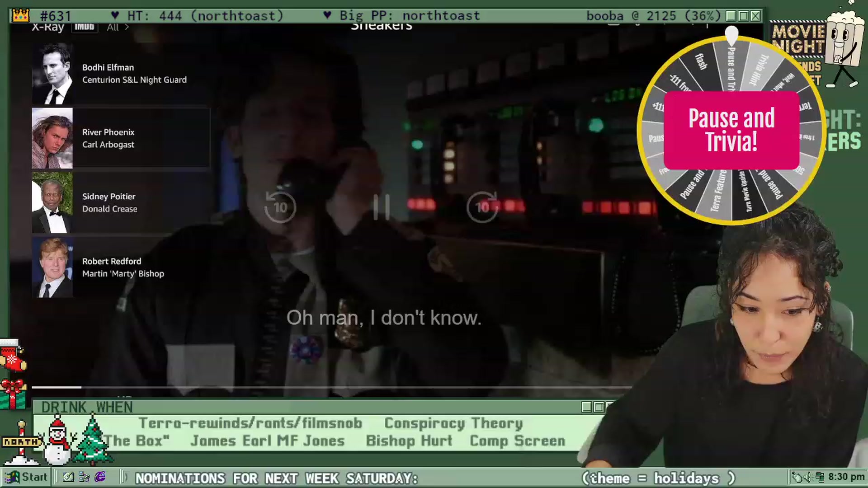Click the IMDb badge beside X-Ray
Image resolution: width=868 pixels, height=488 pixels.
pos(85,27)
